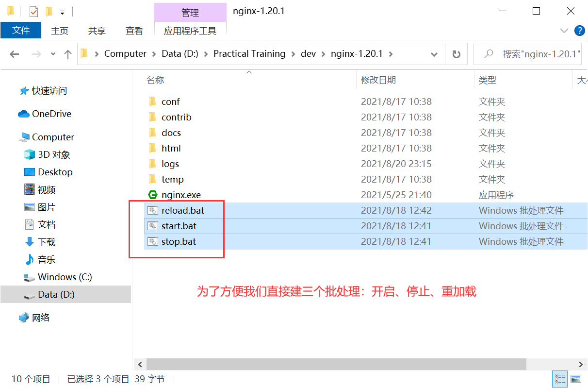Click the horizontal scrollbar thumb

click(x=336, y=364)
